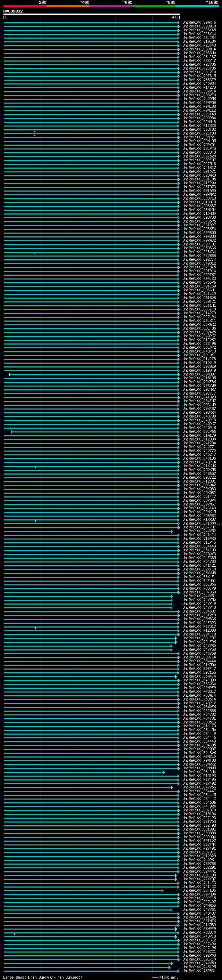This screenshot has width=222, height=980.
Task: Click the green ~80% identity color bar
Action: pos(154,6)
